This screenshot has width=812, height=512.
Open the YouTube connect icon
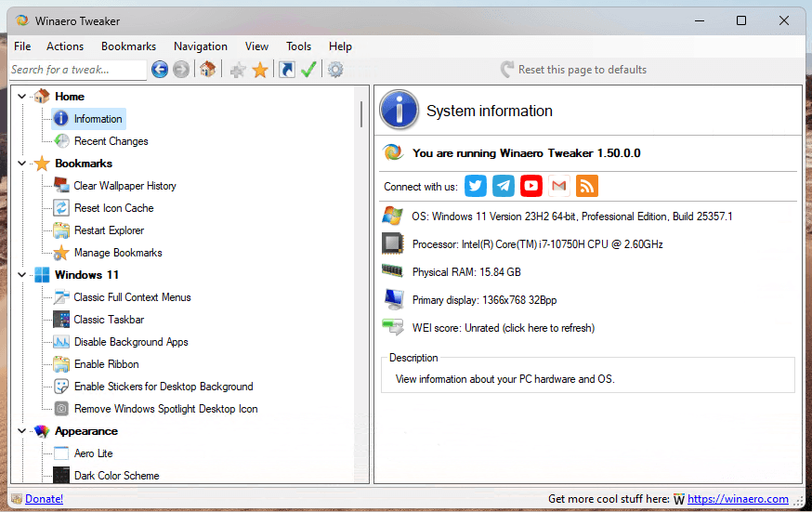531,186
